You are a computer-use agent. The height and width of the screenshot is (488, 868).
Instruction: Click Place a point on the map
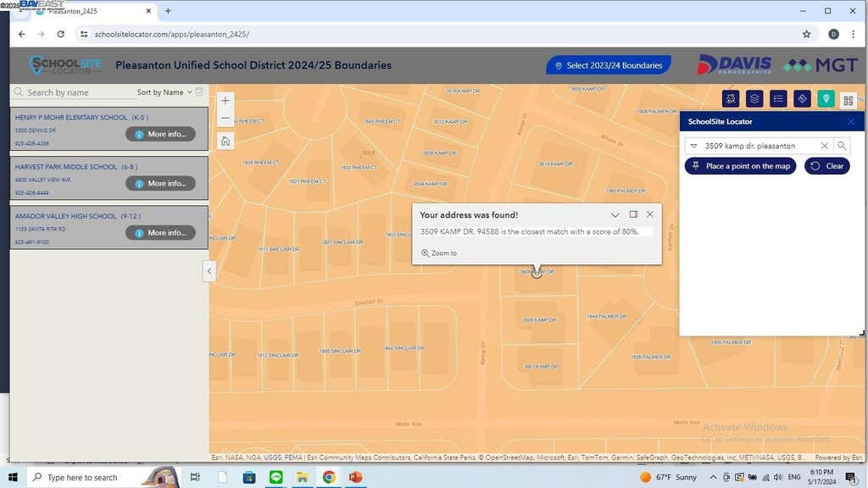click(740, 166)
